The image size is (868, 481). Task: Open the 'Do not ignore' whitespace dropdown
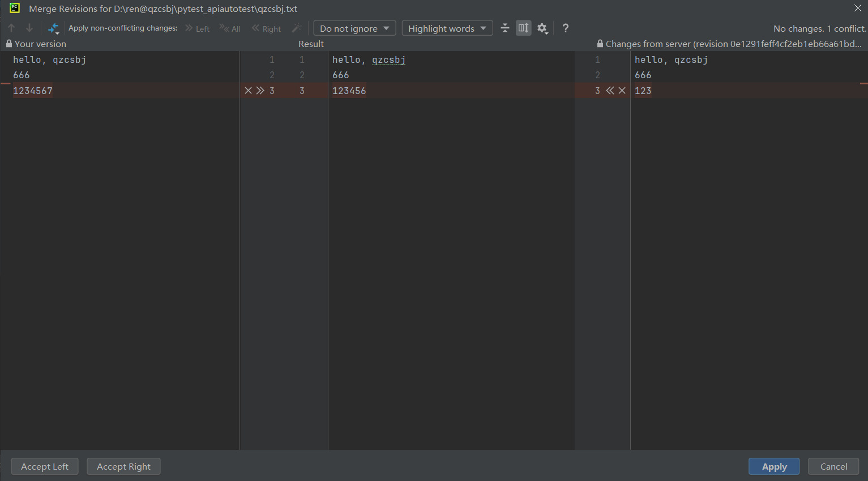tap(354, 28)
